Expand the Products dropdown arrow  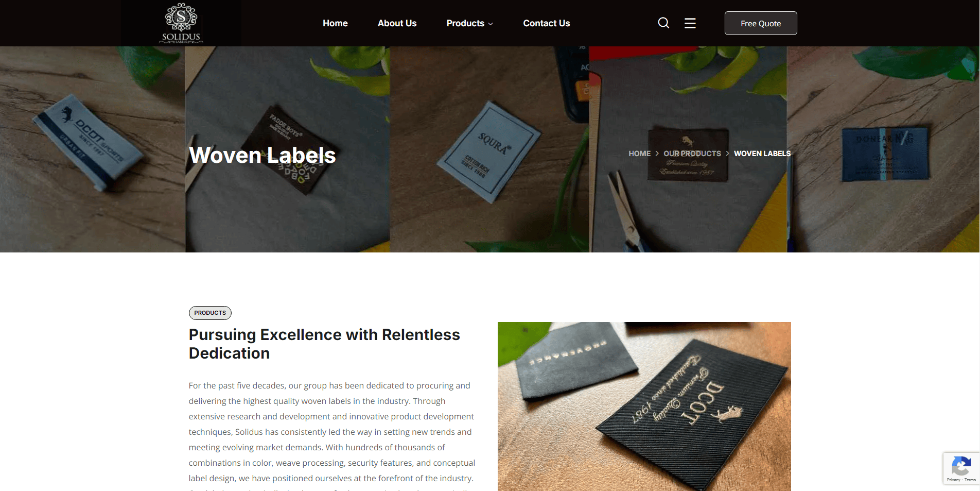(x=491, y=24)
